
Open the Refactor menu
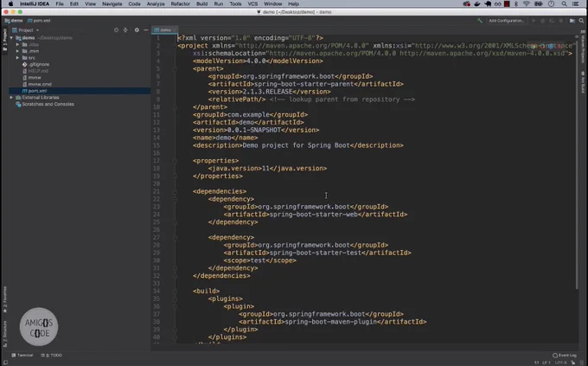pyautogui.click(x=181, y=3)
